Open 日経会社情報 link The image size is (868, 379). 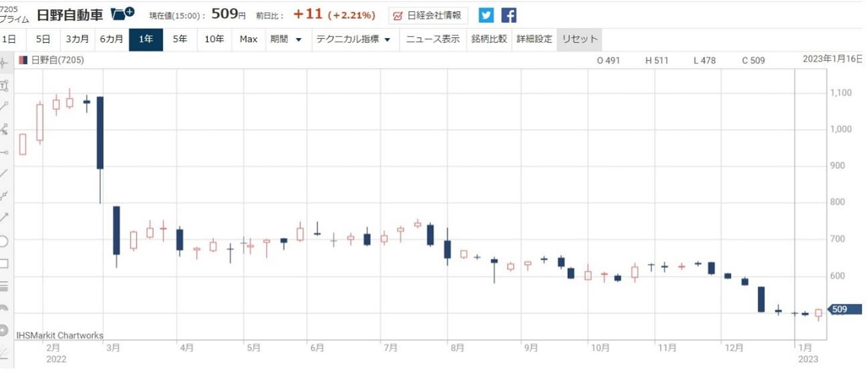[x=428, y=15]
